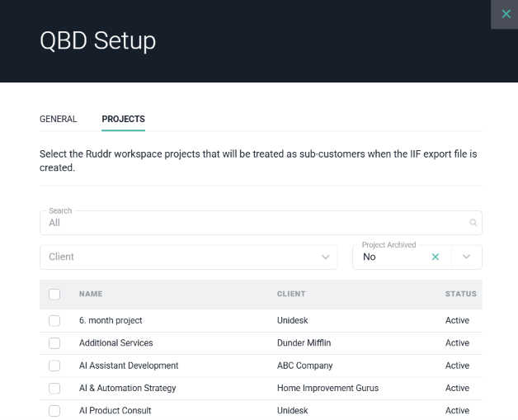The height and width of the screenshot is (420, 518).
Task: Check the 6. month project row
Action: [x=54, y=320]
